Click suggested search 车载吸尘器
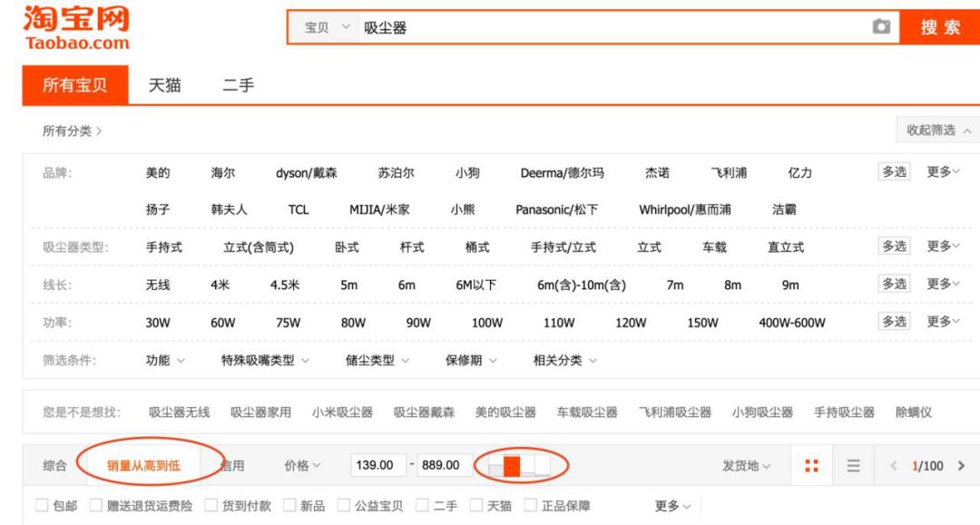This screenshot has width=980, height=525. coord(587,413)
